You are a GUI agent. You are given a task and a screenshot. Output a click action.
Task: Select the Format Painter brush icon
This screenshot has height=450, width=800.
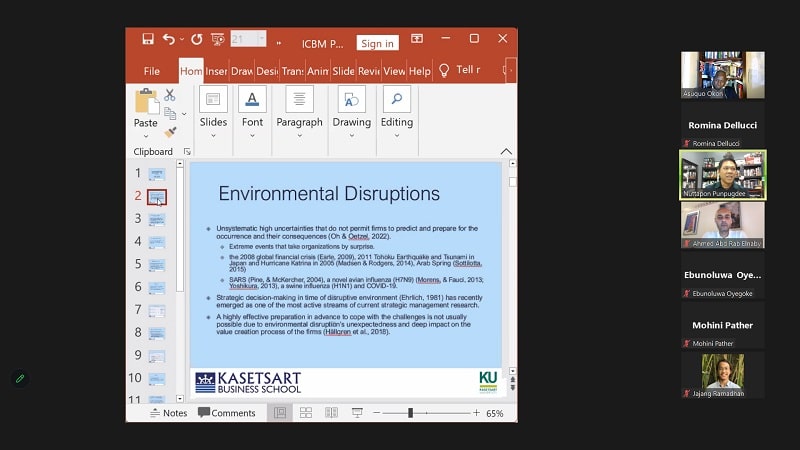[x=170, y=132]
